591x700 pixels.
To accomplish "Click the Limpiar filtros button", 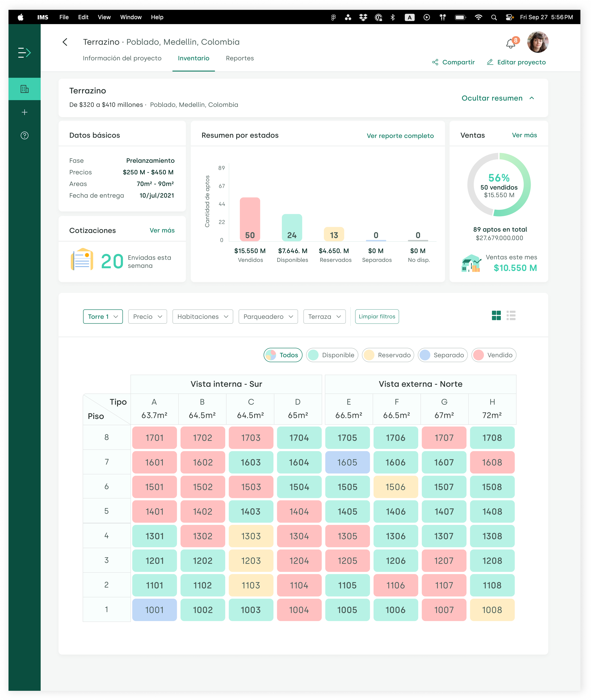I will tap(377, 317).
